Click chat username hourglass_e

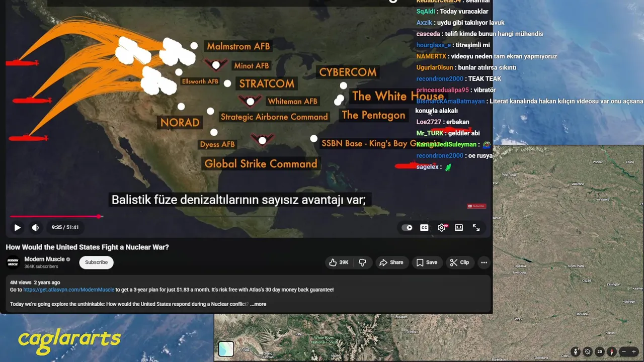pos(434,45)
